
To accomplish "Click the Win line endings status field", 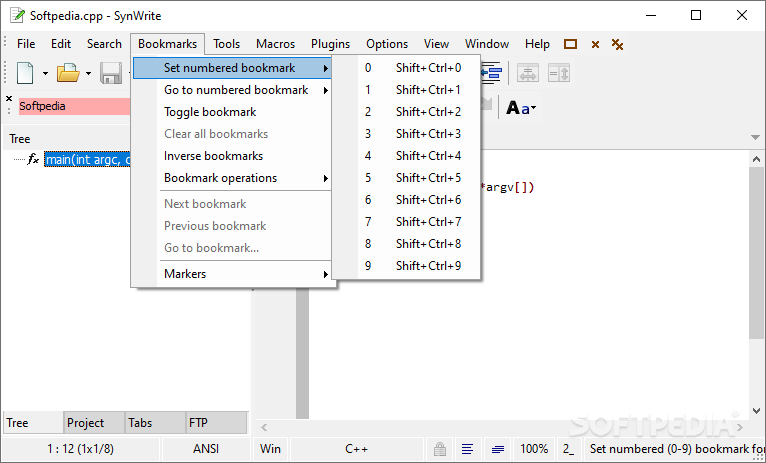I will 270,448.
